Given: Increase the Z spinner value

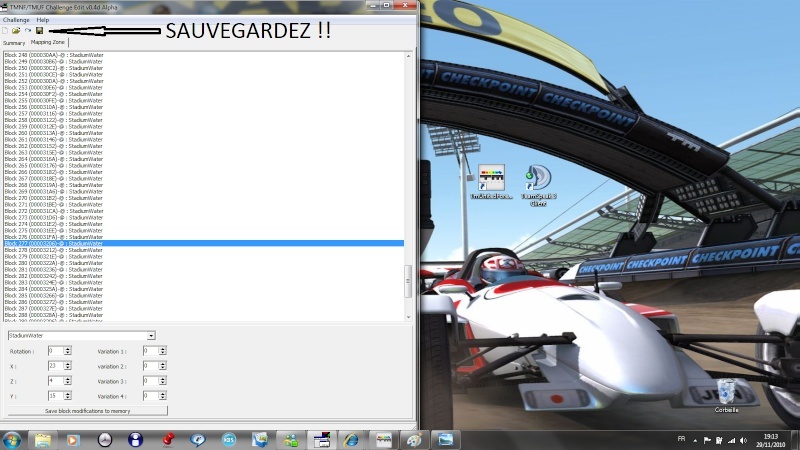Looking at the screenshot, I should (x=67, y=379).
